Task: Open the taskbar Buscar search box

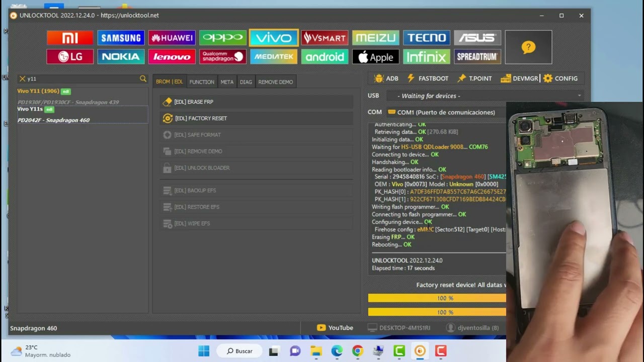Action: point(239,351)
